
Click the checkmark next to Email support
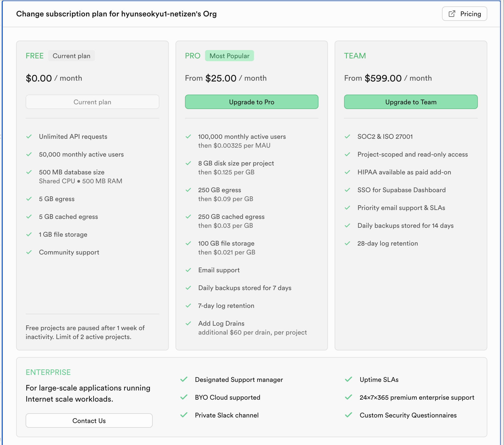(x=188, y=270)
